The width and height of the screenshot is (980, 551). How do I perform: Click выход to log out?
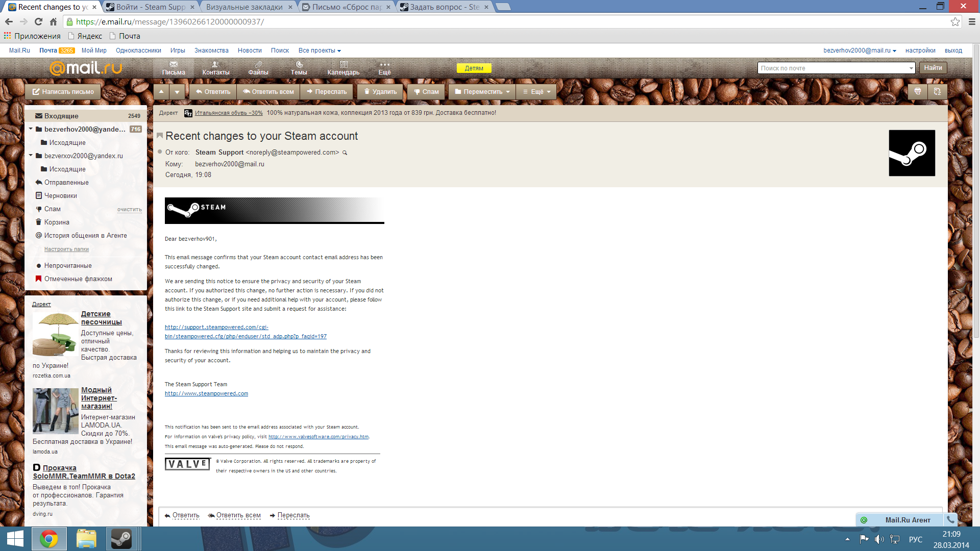(953, 51)
